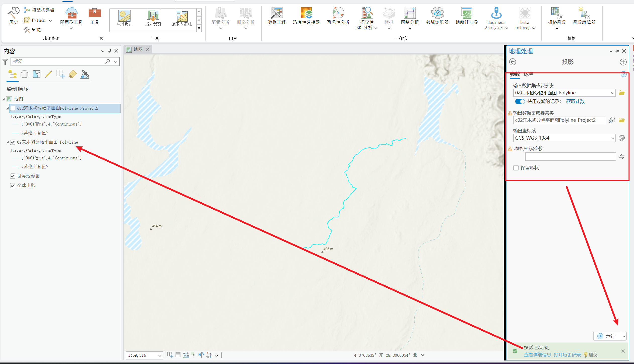Click the 运行 run button
This screenshot has width=634, height=364.
(607, 336)
